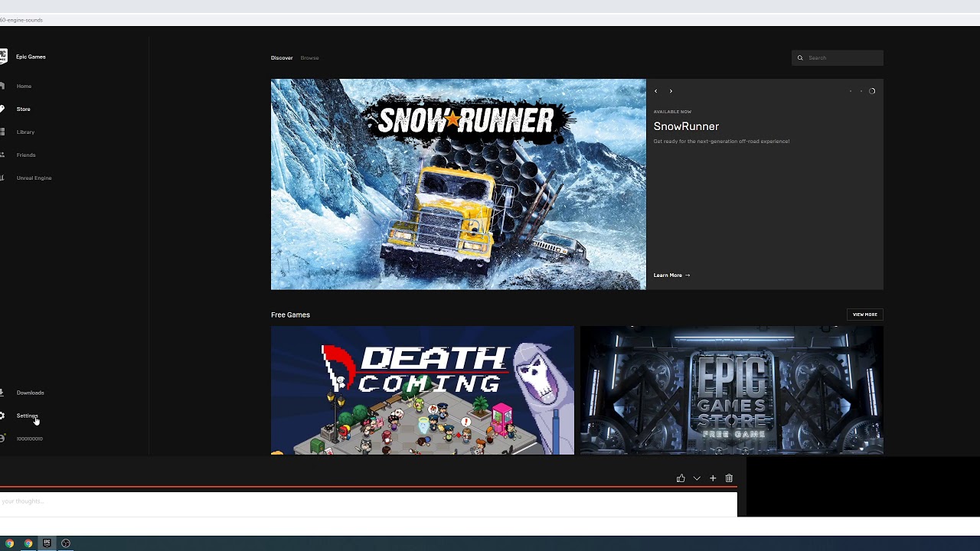Click Epic Games Launcher taskbar icon
Image resolution: width=980 pixels, height=551 pixels.
pos(47,543)
